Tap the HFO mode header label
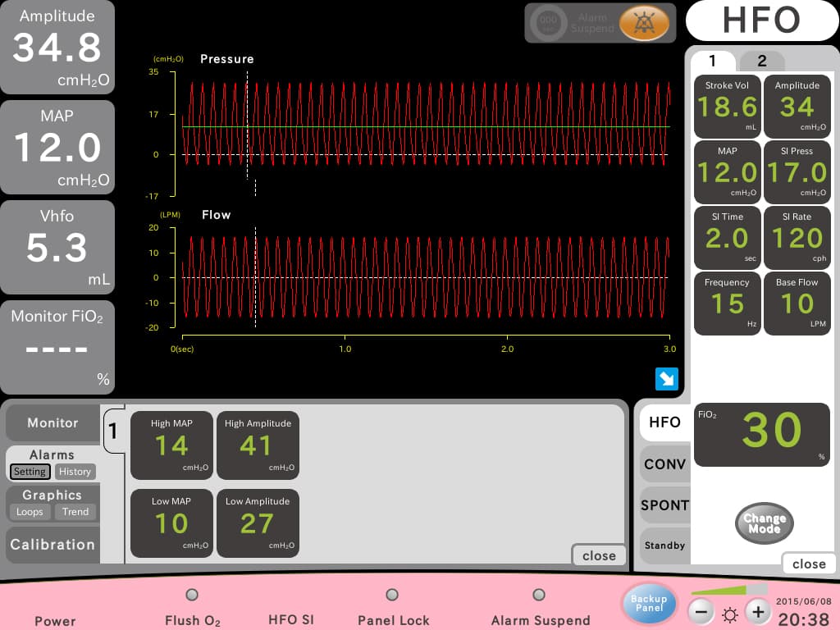Image resolution: width=840 pixels, height=630 pixels. point(761,21)
